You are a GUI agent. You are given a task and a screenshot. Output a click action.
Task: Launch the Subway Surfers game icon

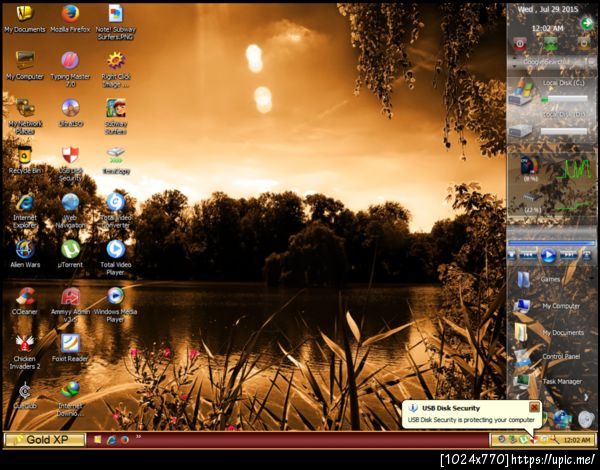[116, 117]
